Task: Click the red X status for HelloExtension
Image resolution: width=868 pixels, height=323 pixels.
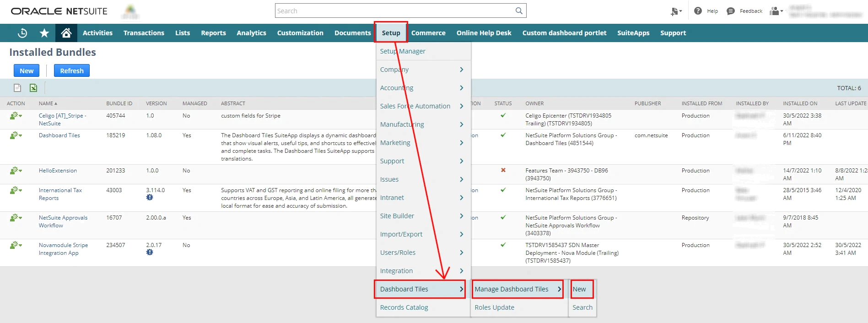Action: (503, 170)
